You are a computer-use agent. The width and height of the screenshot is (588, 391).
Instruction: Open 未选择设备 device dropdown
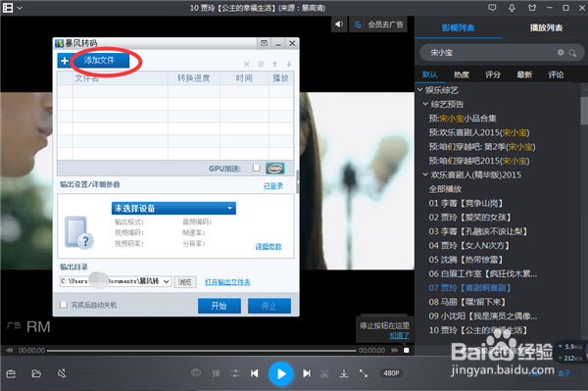173,209
